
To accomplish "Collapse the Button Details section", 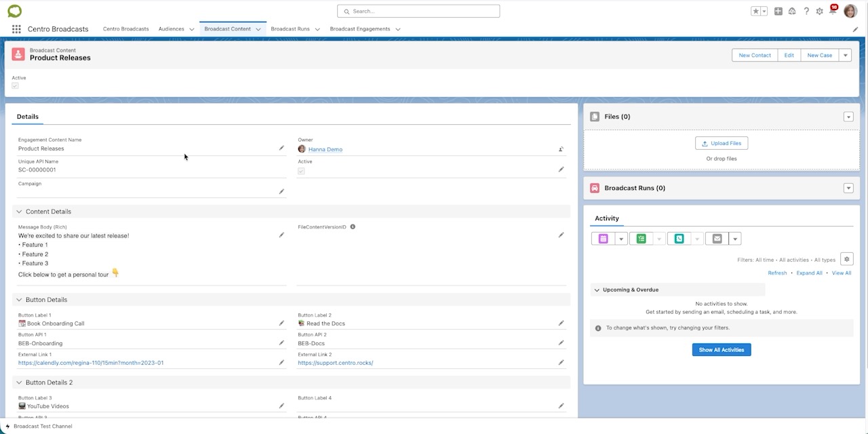I will tap(20, 300).
